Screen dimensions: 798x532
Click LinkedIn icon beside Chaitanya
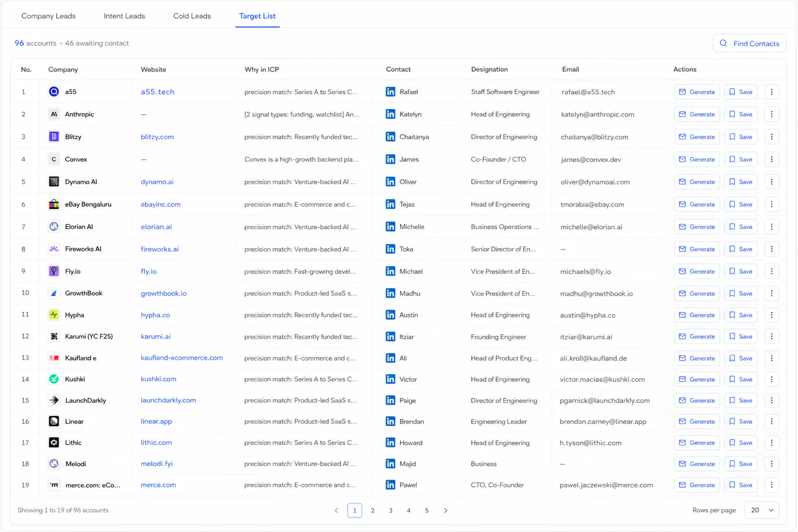[390, 137]
